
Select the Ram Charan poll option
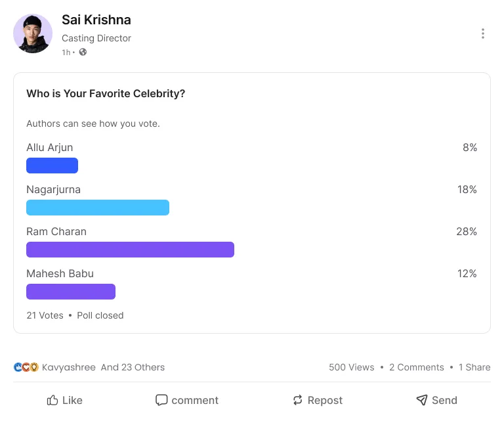pyautogui.click(x=56, y=231)
